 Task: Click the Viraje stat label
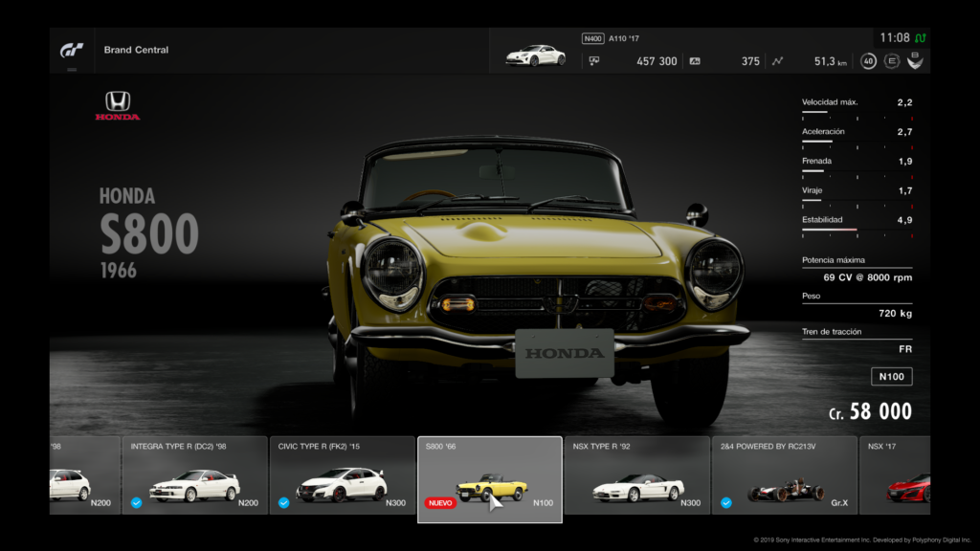point(812,190)
